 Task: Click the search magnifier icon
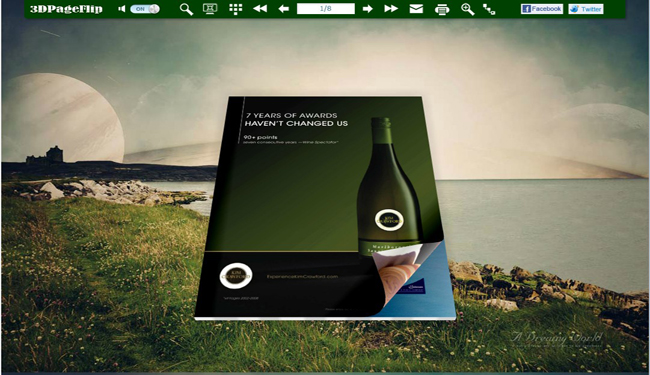(x=186, y=9)
